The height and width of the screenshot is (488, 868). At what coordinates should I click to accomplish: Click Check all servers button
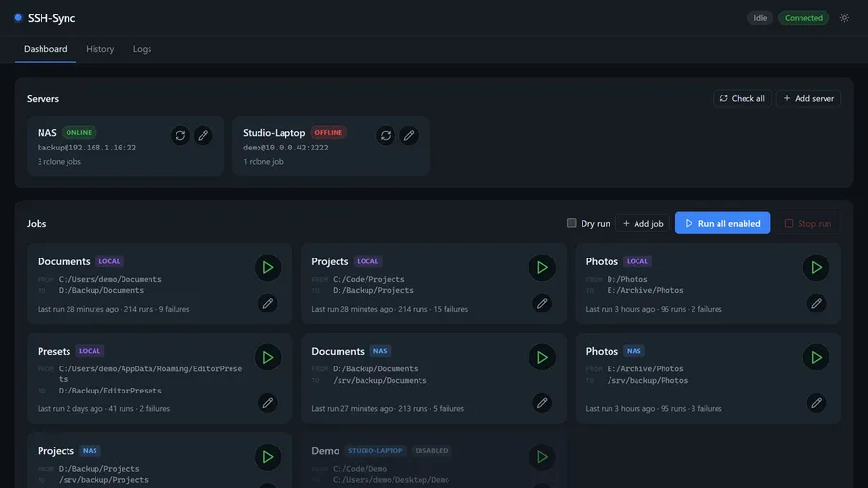click(743, 98)
